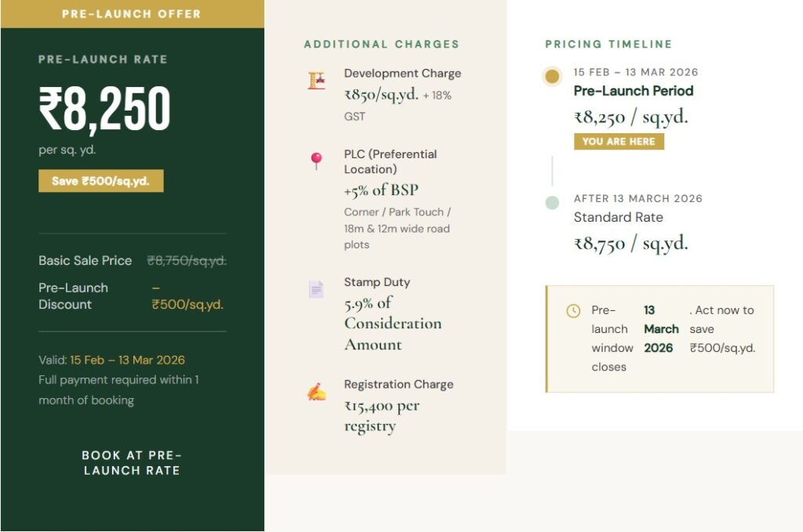This screenshot has height=532, width=803.
Task: Click the Save ₹500/sq.yd. badge
Action: click(101, 181)
